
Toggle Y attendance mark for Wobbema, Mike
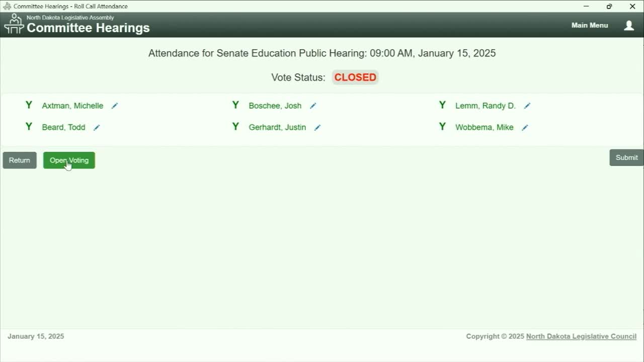(442, 127)
